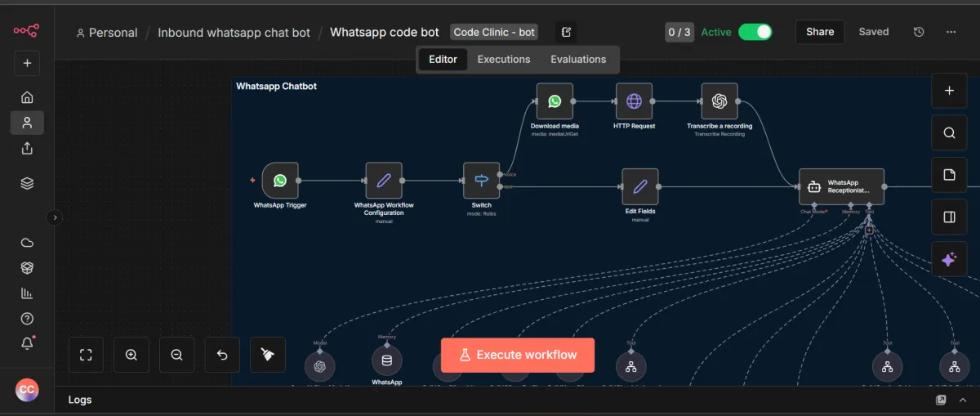Open the three-dot workflow options menu

tap(951, 32)
